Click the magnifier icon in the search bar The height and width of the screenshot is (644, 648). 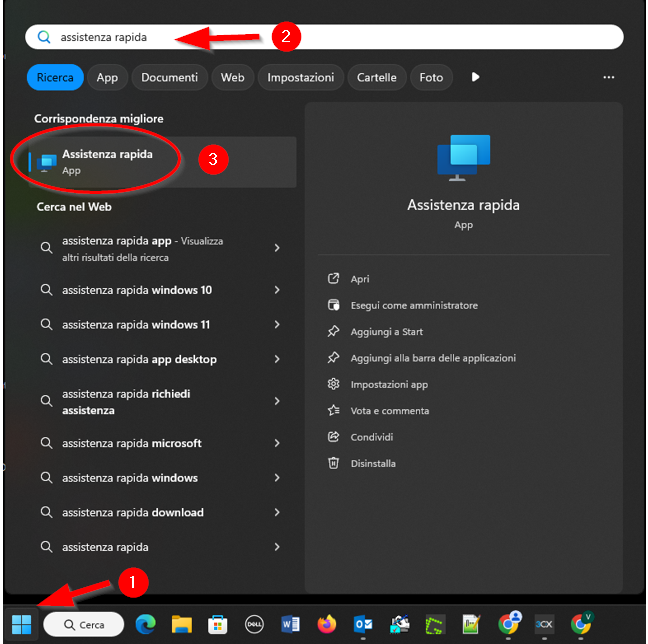coord(44,37)
